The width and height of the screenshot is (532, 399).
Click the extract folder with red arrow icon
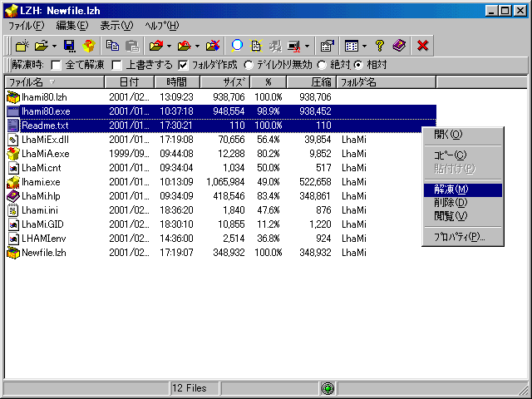click(x=156, y=46)
